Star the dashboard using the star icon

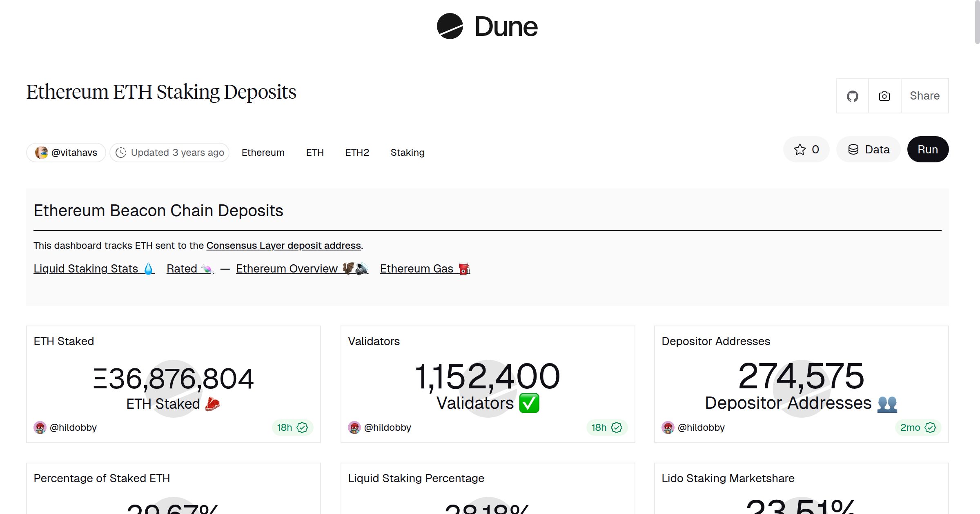799,149
